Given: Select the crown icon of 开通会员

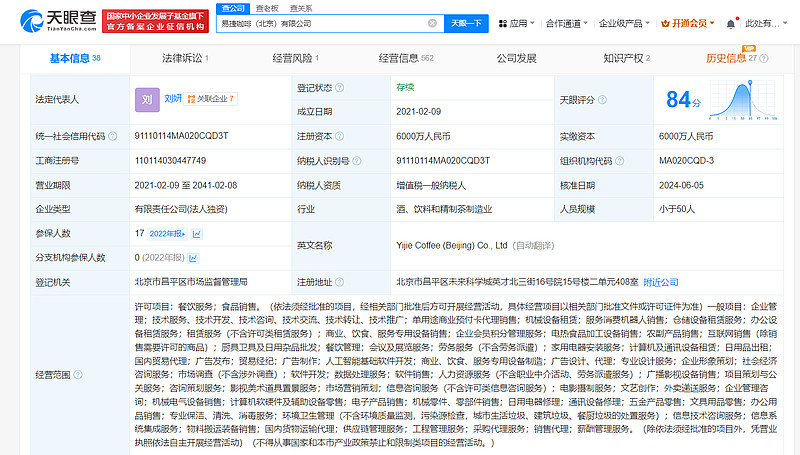Looking at the screenshot, I should point(665,23).
